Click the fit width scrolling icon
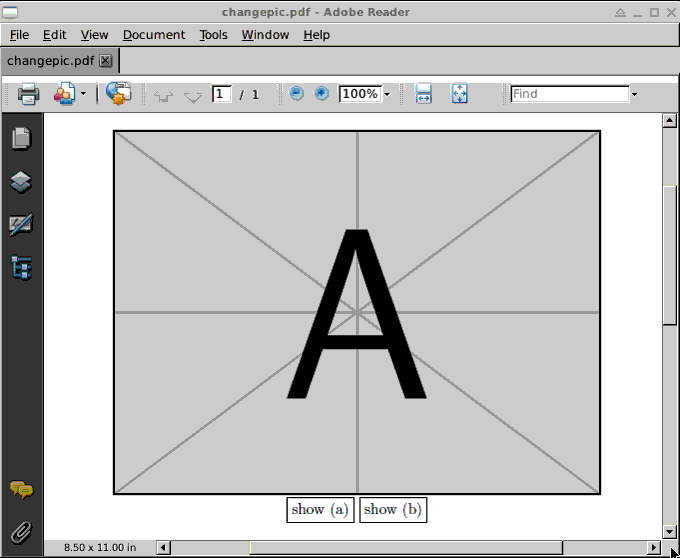The image size is (680, 558). [x=423, y=93]
